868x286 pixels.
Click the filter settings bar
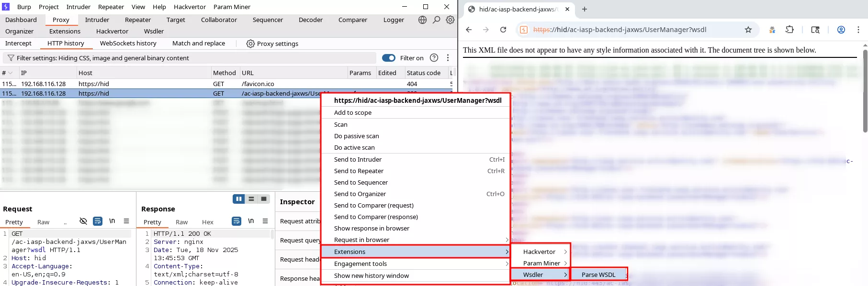pos(190,58)
